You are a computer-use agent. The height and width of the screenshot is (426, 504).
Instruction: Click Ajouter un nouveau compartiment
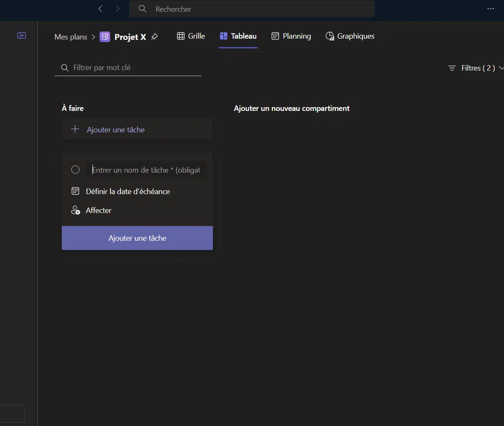tap(291, 108)
